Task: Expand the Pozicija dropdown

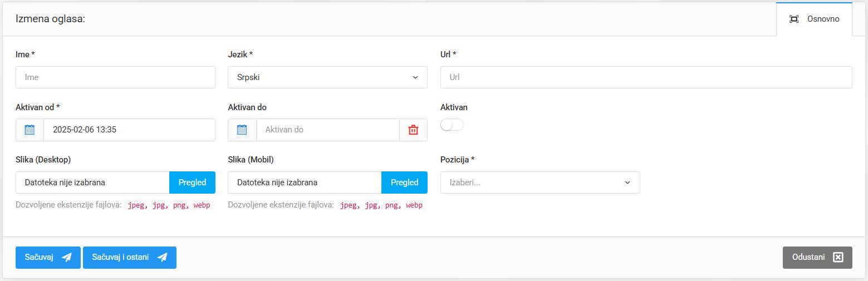Action: (x=540, y=183)
